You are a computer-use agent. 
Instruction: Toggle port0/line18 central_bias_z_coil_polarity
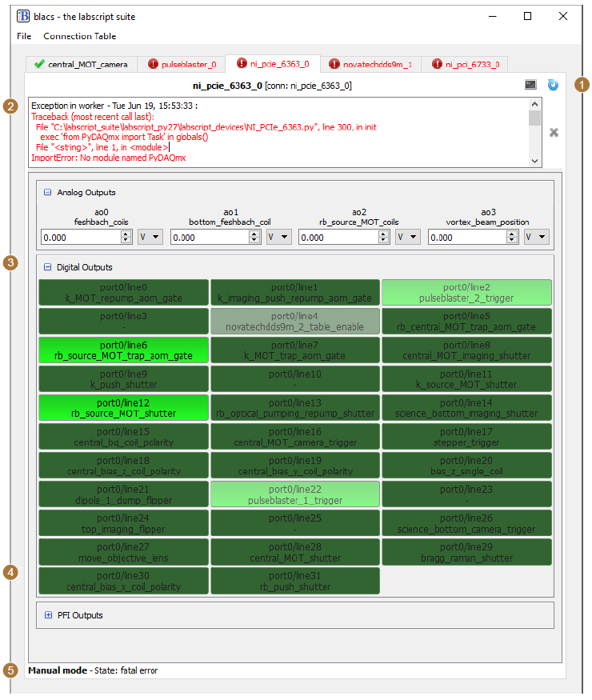point(124,466)
